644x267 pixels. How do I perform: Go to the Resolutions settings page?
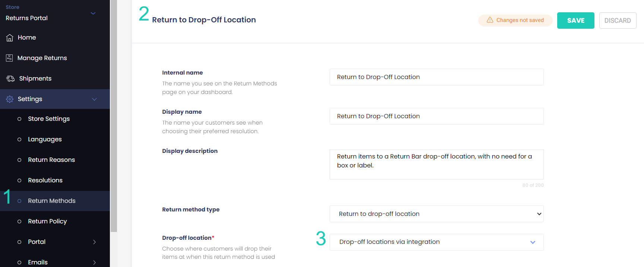[45, 180]
